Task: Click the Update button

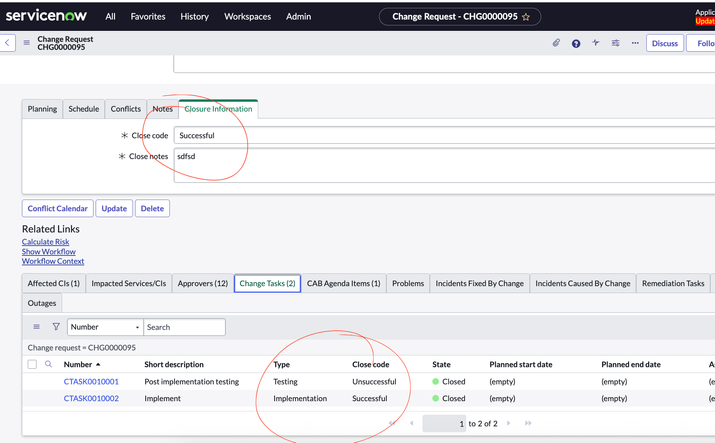Action: click(114, 208)
